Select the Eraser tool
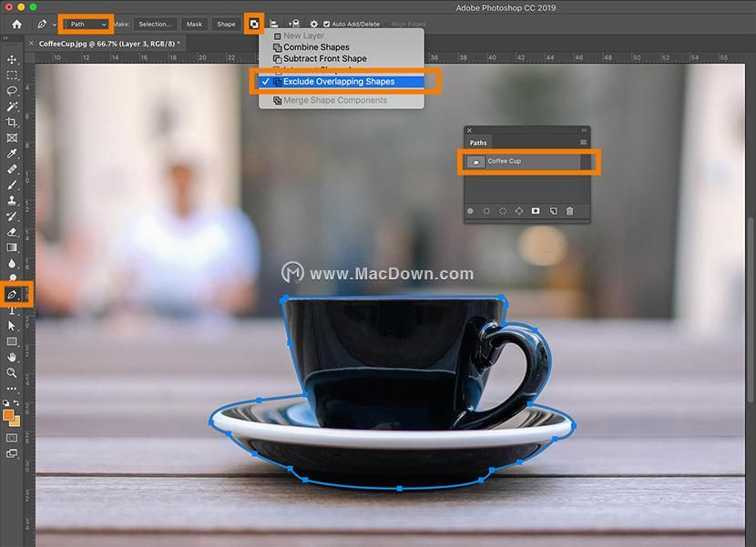This screenshot has height=547, width=756. (x=12, y=232)
